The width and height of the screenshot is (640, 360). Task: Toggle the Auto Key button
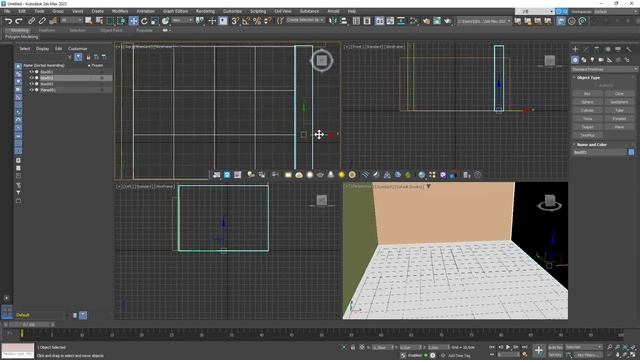coord(555,347)
